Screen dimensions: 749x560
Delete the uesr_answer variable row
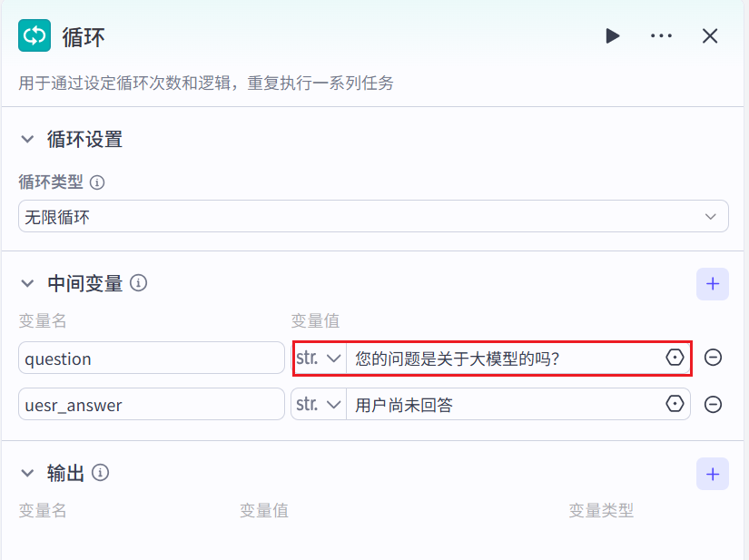tap(714, 404)
